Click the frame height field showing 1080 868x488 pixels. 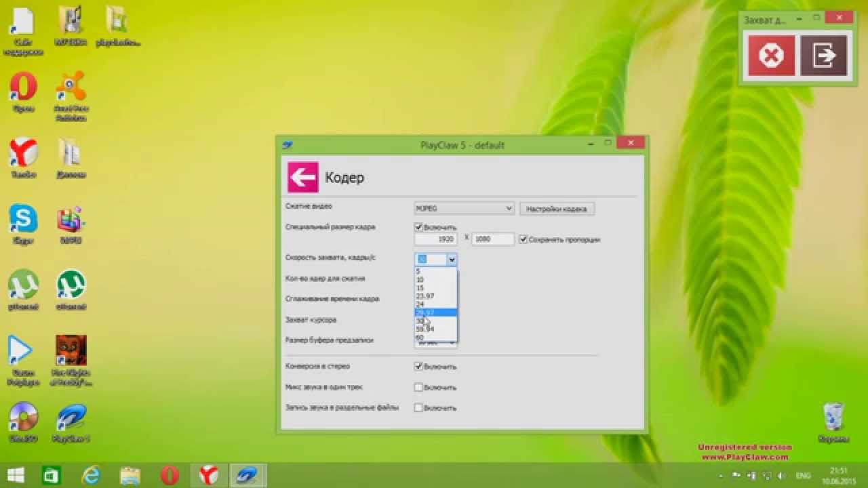tap(493, 239)
